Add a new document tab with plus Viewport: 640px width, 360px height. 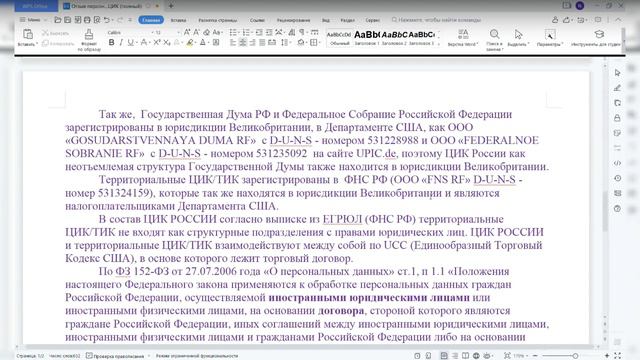tap(171, 6)
